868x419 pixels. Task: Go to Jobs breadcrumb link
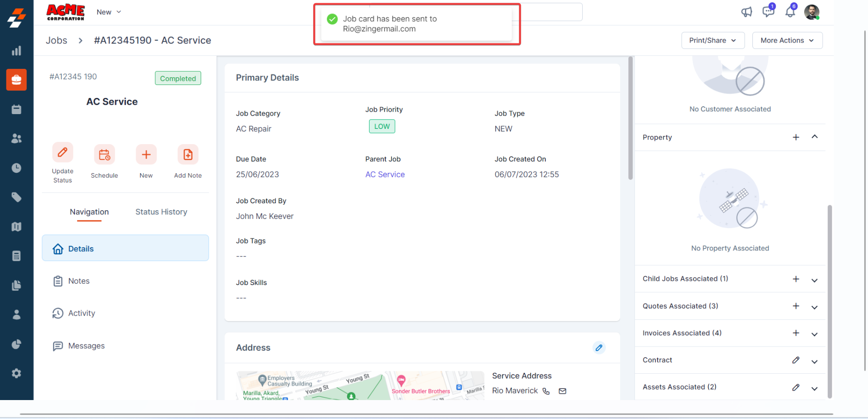click(x=56, y=41)
